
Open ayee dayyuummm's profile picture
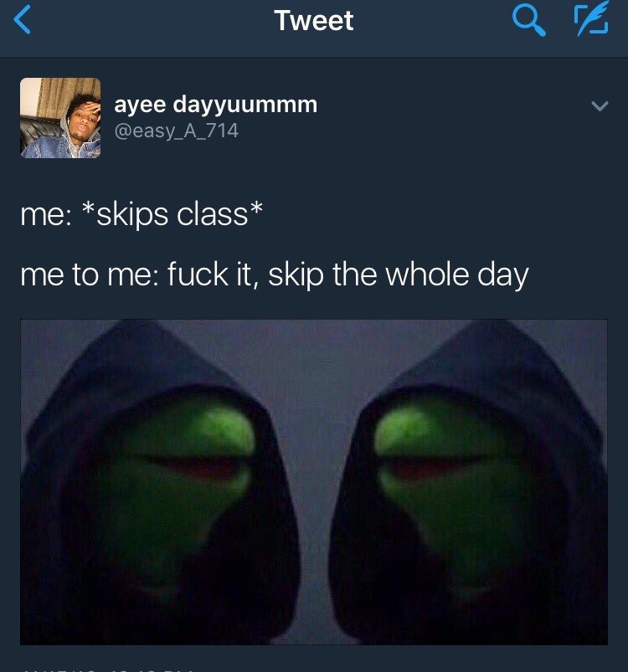pos(60,118)
